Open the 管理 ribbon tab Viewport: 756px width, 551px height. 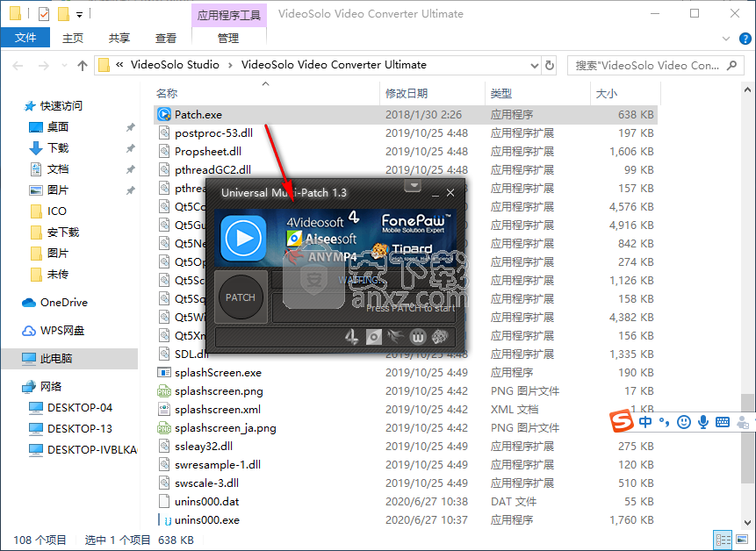pyautogui.click(x=228, y=38)
